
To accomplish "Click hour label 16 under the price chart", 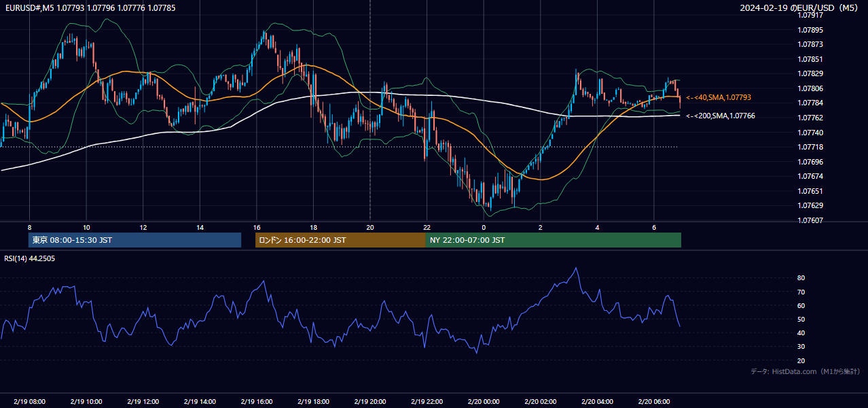I will tap(257, 227).
